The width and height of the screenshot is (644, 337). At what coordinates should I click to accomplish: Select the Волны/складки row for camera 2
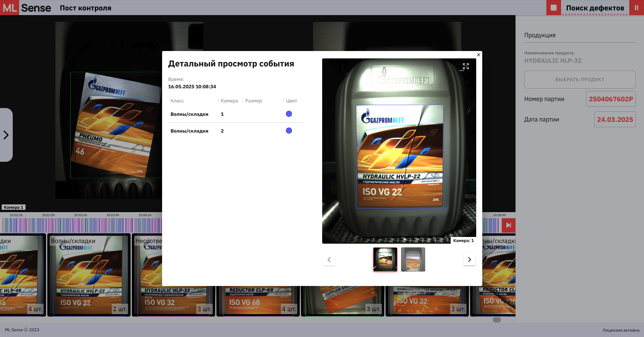(x=236, y=131)
